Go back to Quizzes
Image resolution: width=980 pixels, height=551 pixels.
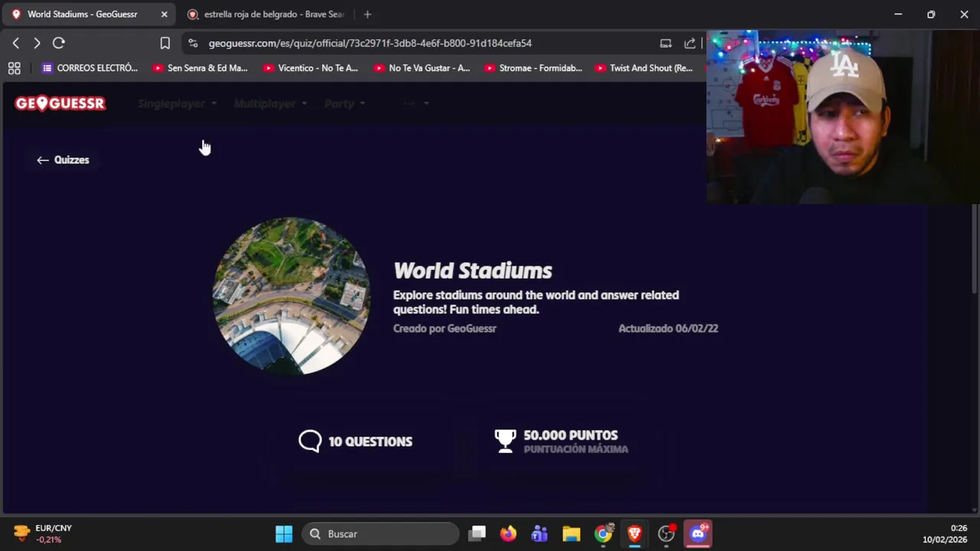[x=63, y=160]
